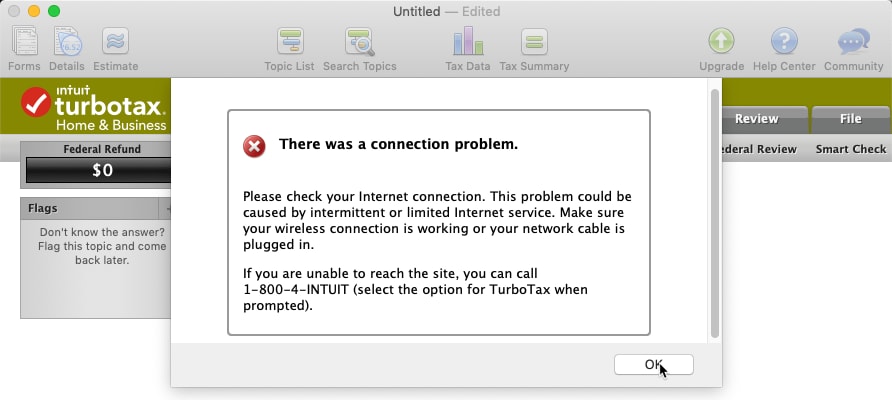892x400 pixels.
Task: Visit the Community chat icon
Action: click(x=853, y=42)
